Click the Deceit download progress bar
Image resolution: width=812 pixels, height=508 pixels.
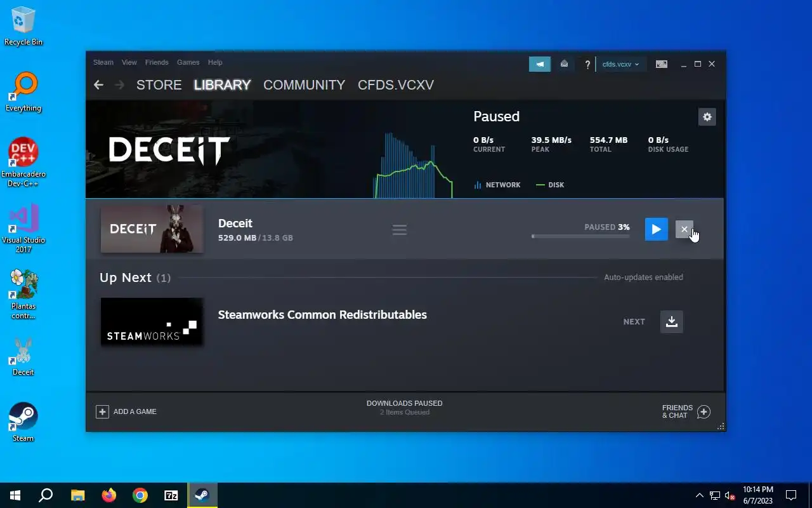point(580,236)
